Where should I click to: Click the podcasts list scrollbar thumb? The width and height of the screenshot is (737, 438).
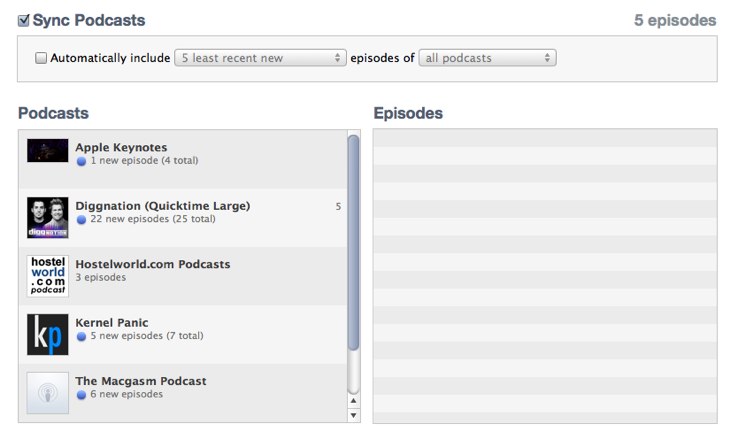click(x=353, y=242)
